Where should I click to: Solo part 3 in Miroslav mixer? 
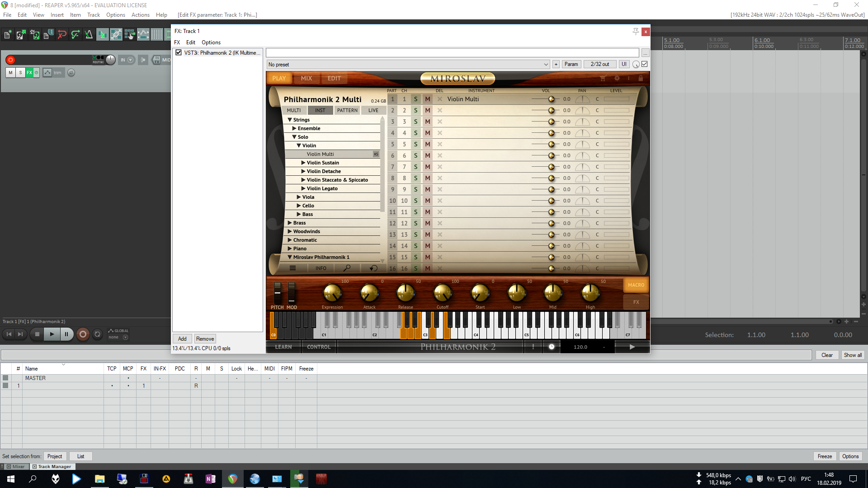[415, 122]
